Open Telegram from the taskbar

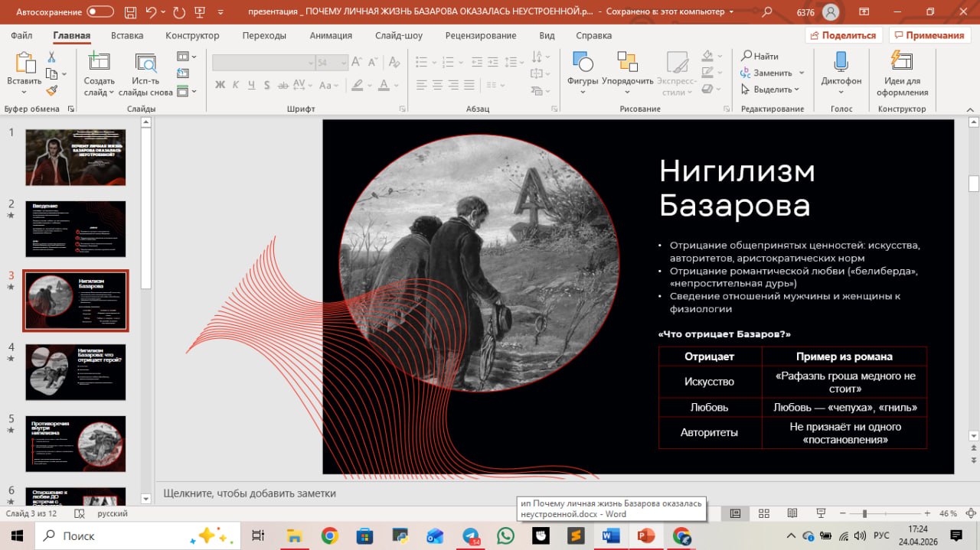tap(471, 535)
